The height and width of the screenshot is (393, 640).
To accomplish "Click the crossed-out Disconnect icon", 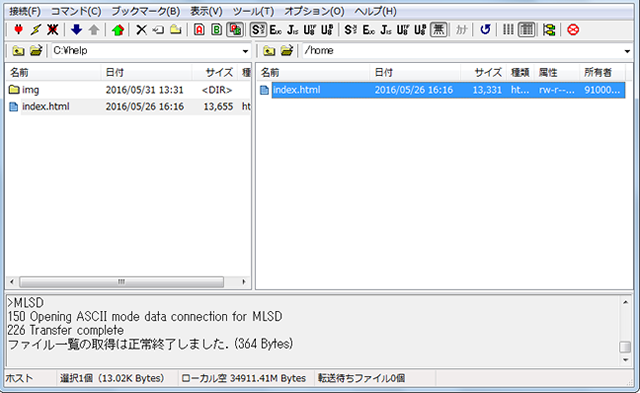I will pyautogui.click(x=53, y=29).
